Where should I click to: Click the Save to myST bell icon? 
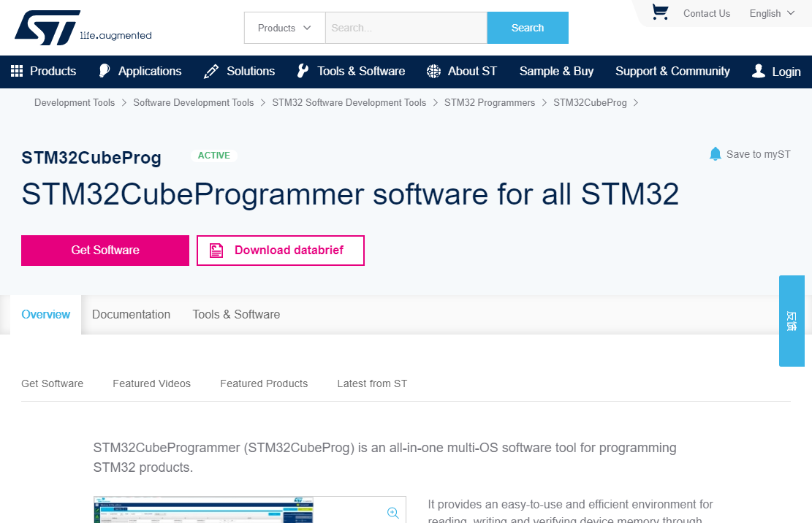(716, 153)
